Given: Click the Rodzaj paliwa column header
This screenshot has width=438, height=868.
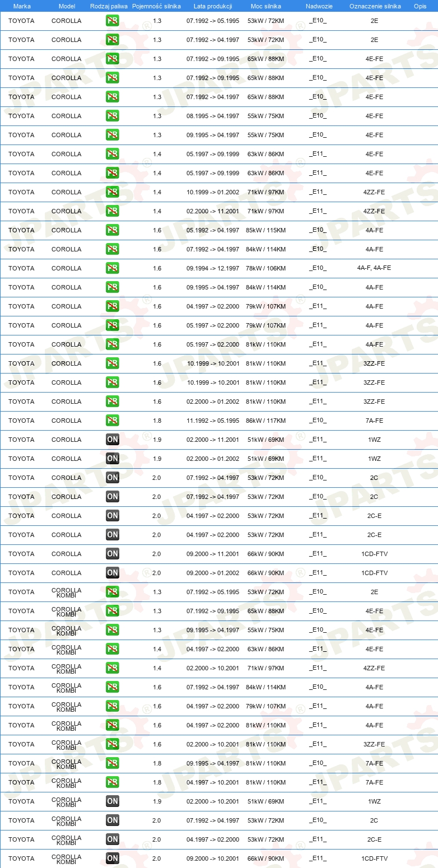Looking at the screenshot, I should click(109, 6).
